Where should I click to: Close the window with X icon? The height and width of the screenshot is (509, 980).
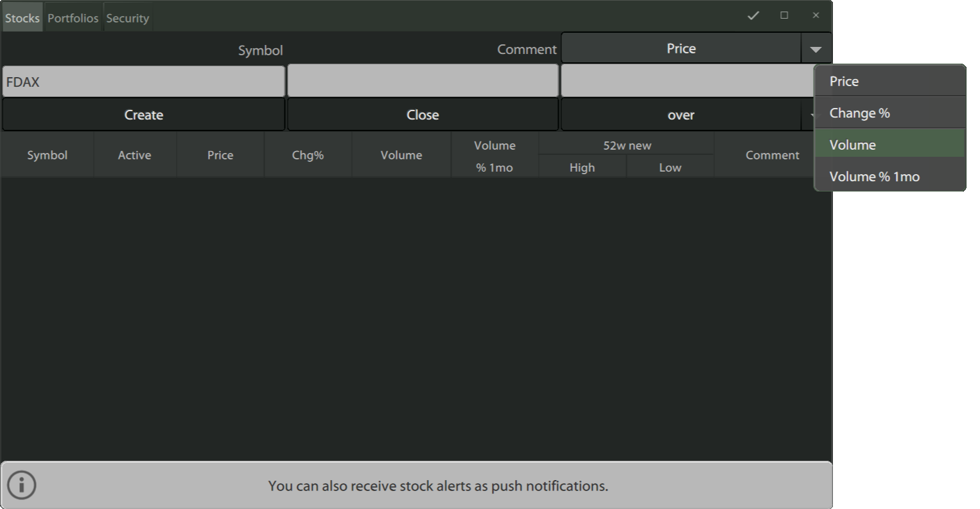[x=816, y=15]
